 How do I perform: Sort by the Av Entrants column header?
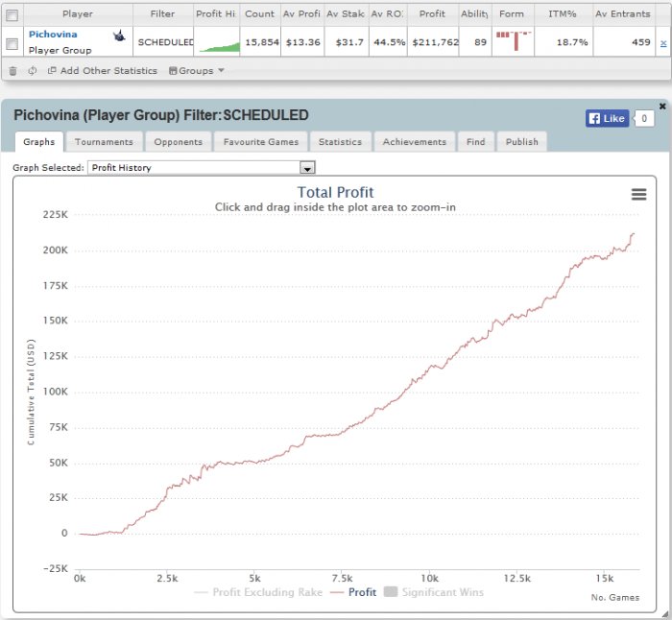[623, 14]
